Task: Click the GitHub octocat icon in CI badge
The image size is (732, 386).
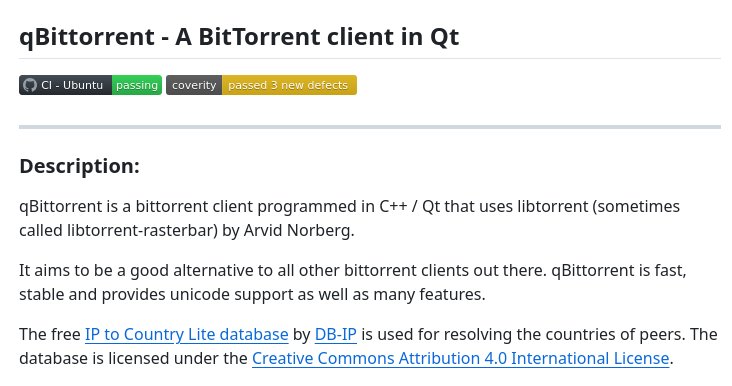Action: [29, 85]
